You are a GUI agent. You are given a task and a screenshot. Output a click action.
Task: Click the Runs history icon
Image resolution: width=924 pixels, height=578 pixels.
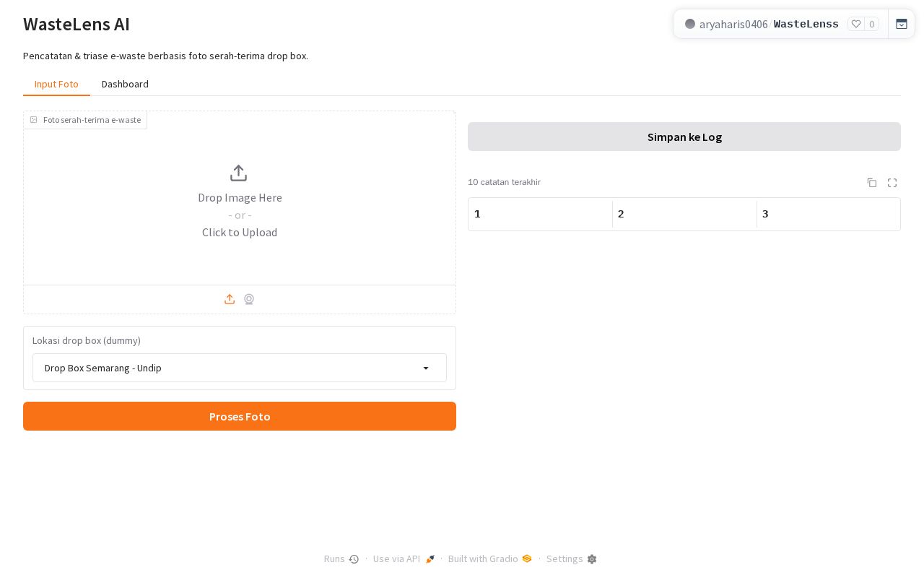pos(354,559)
